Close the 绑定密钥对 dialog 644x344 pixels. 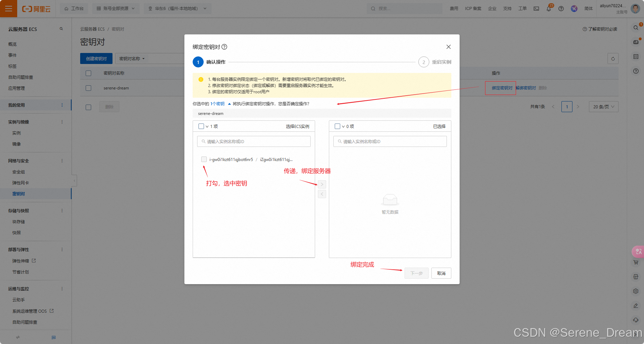[449, 47]
